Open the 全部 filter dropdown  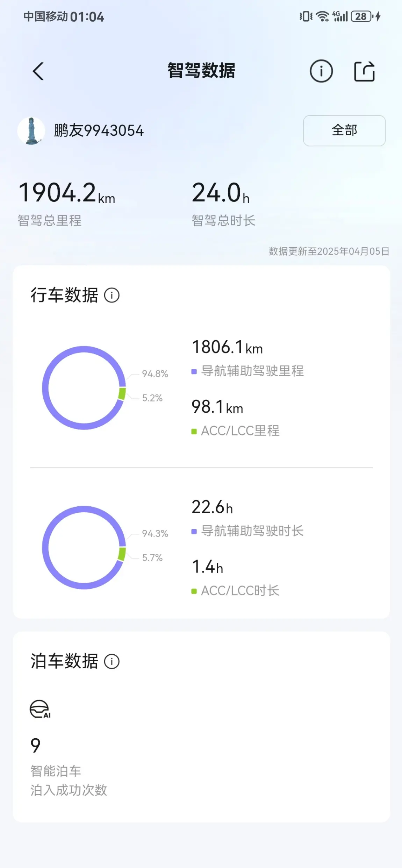344,130
